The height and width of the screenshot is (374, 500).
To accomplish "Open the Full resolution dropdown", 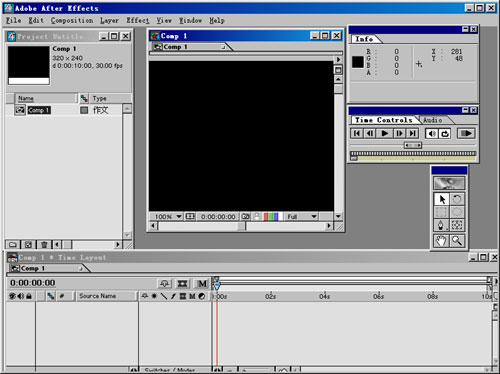I will (x=301, y=217).
